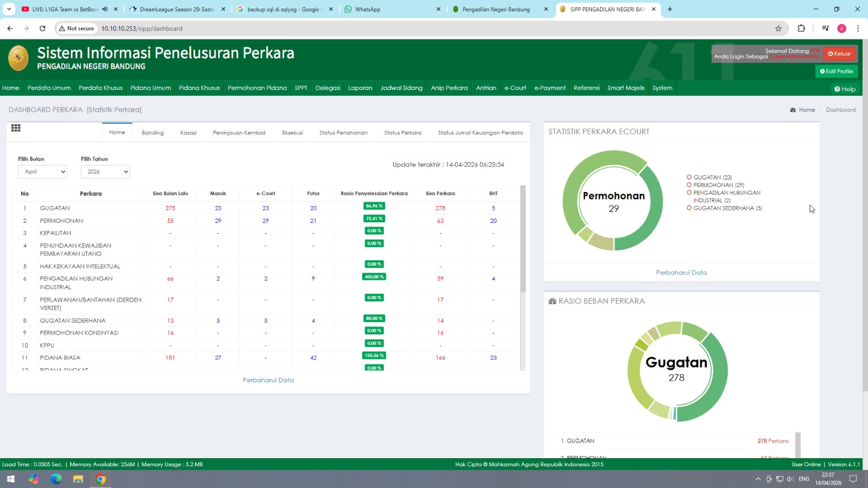The image size is (868, 488).
Task: Reload the page with refresh icon
Action: point(42,29)
